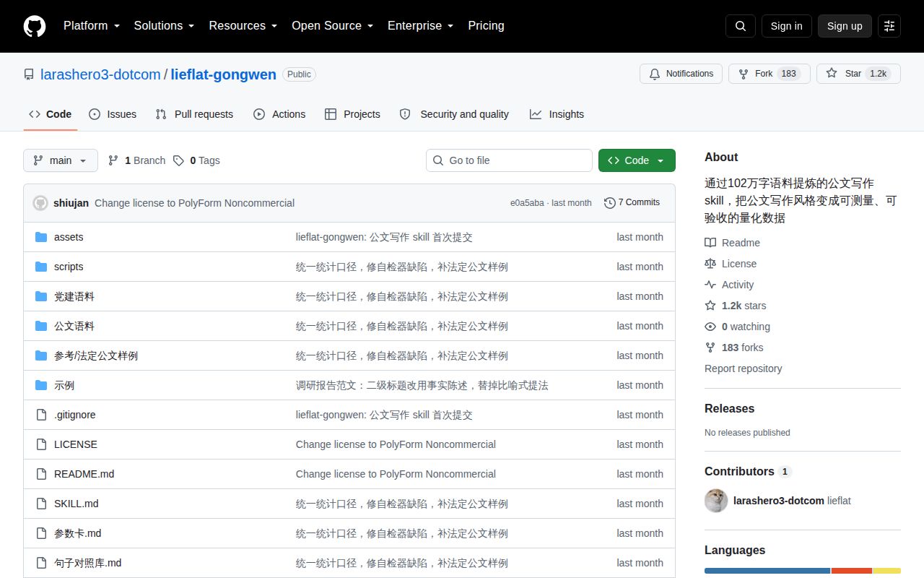
Task: Click the blue segment of Languages bar
Action: coord(767,571)
